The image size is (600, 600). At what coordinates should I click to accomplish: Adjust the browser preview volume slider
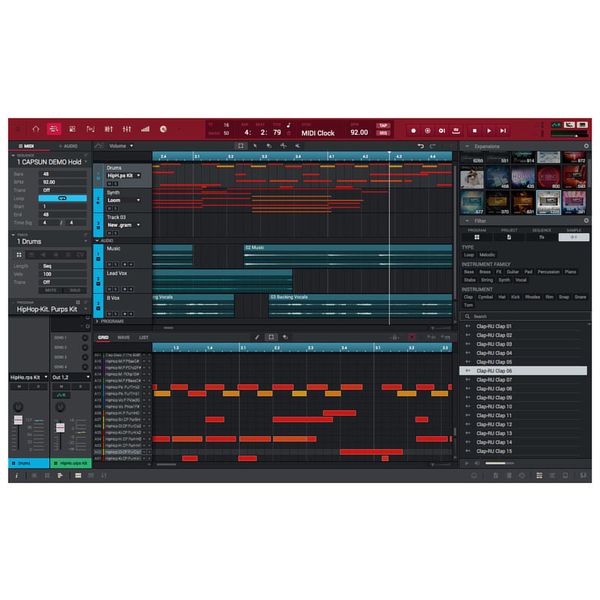499,463
